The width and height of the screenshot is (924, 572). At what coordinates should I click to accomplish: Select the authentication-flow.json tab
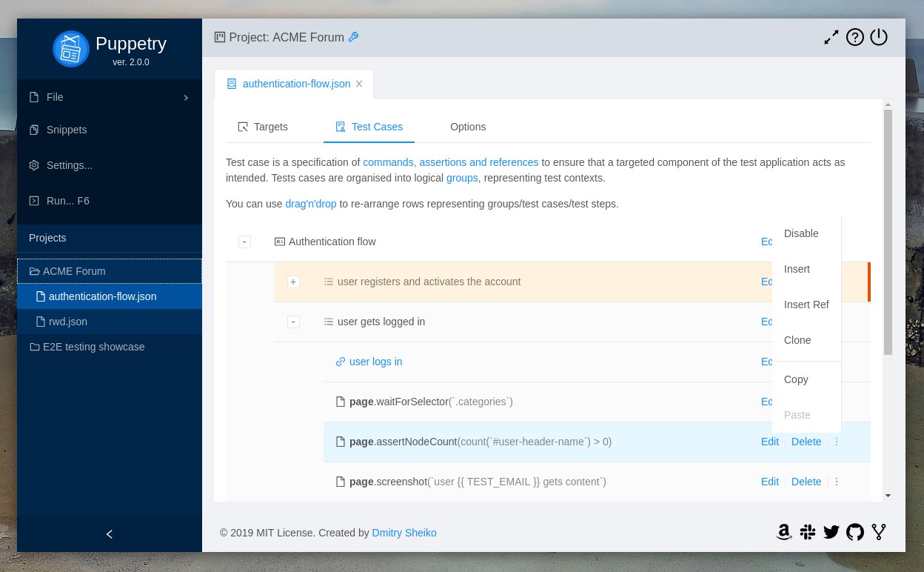[x=294, y=84]
